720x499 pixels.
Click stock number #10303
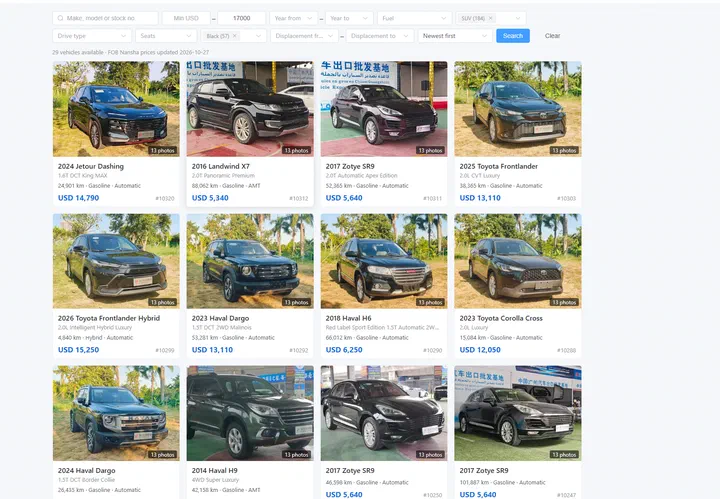567,199
